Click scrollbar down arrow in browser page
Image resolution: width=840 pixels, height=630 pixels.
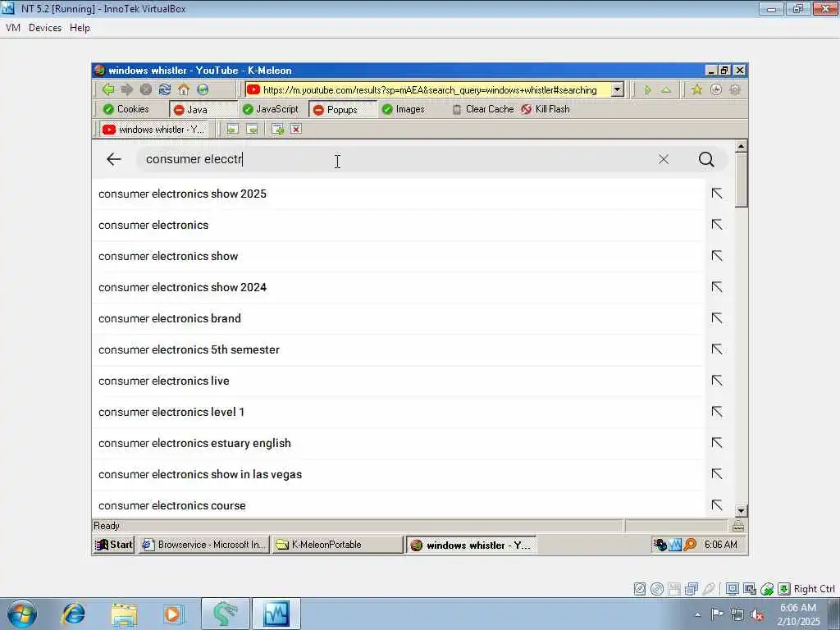pos(741,510)
